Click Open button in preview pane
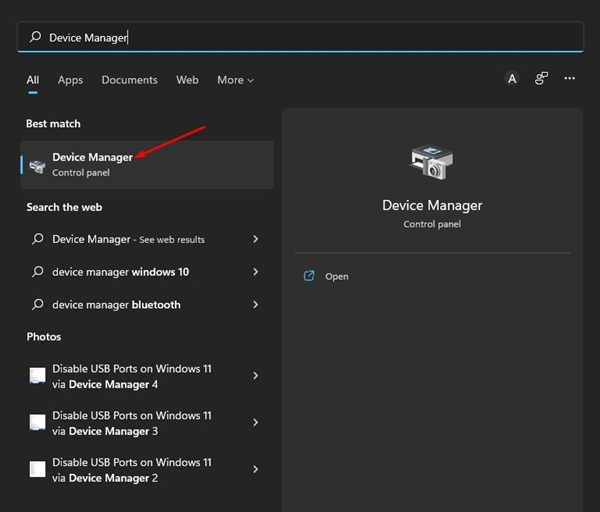 [x=337, y=277]
